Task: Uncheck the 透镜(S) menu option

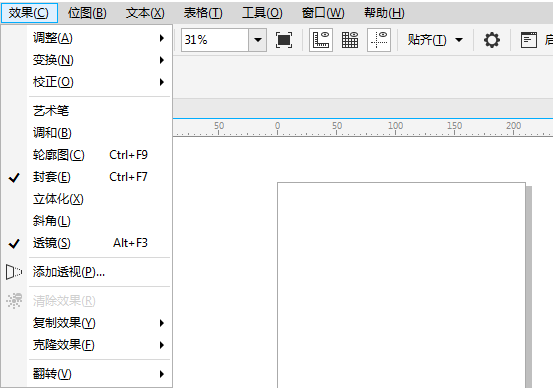Action: (x=87, y=243)
